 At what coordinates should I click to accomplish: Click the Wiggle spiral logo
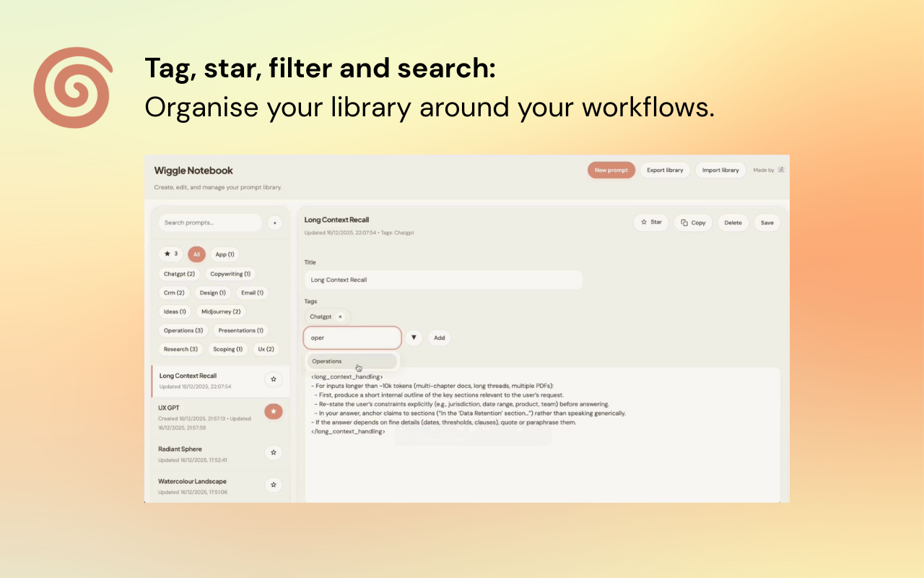73,87
